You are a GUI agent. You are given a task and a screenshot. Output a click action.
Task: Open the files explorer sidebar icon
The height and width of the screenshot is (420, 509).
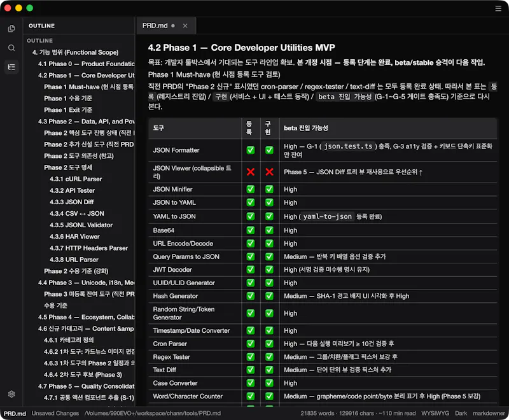tap(11, 29)
